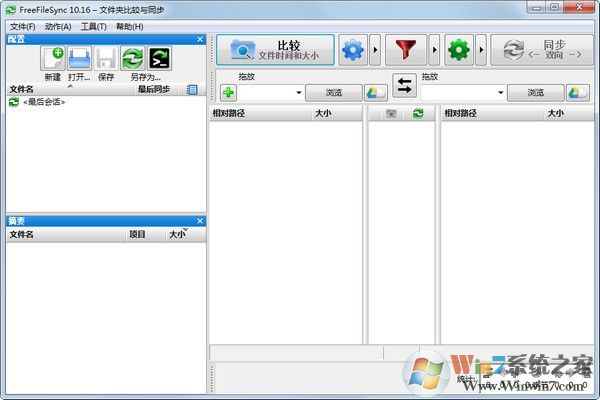Open comparison settings with the blue gear icon

353,50
